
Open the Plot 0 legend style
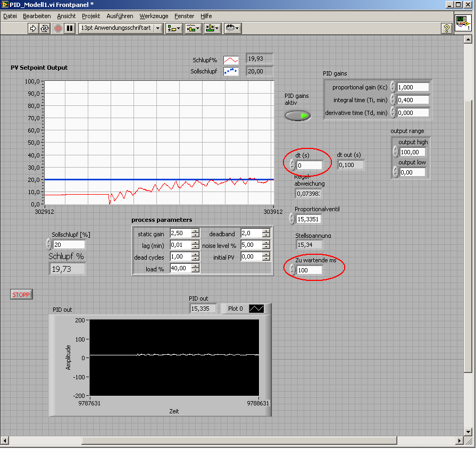click(256, 309)
